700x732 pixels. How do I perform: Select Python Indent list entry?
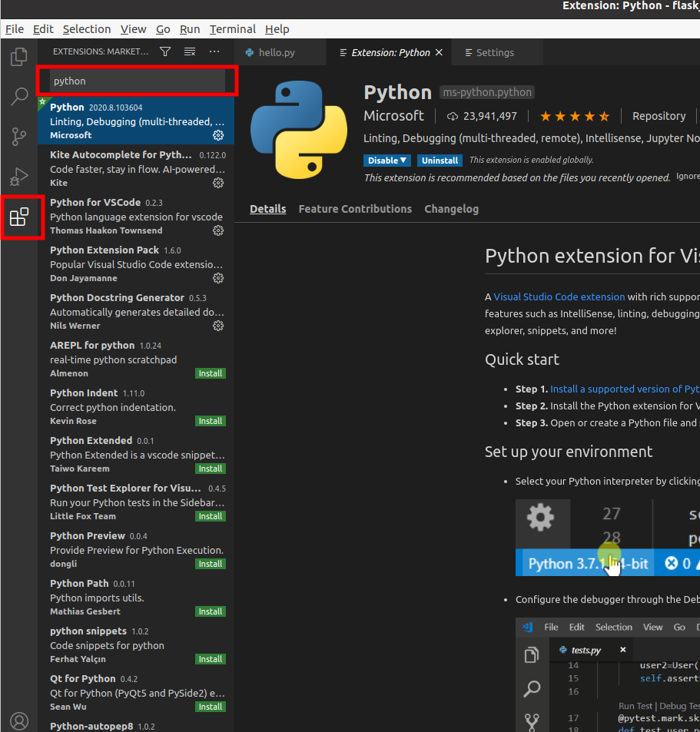pos(136,406)
